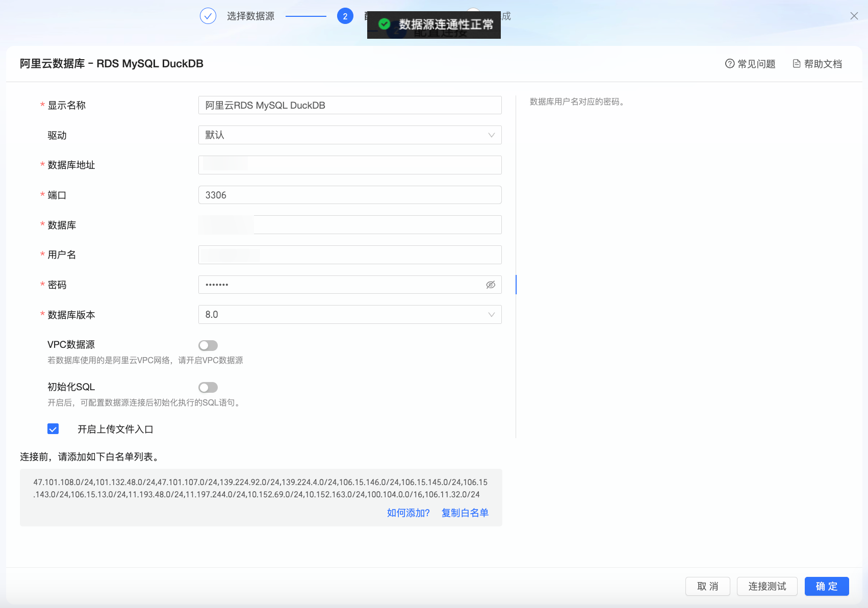Image resolution: width=868 pixels, height=608 pixels.
Task: Click the 常见问题 question mark icon
Action: tap(730, 64)
